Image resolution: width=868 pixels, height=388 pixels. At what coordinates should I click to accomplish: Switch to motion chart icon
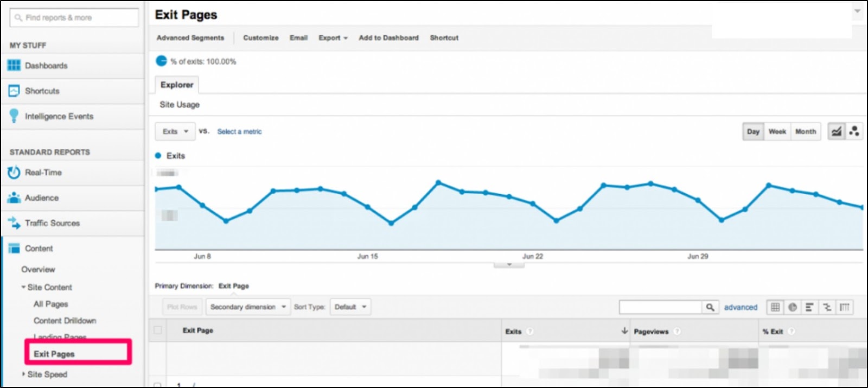(x=854, y=131)
